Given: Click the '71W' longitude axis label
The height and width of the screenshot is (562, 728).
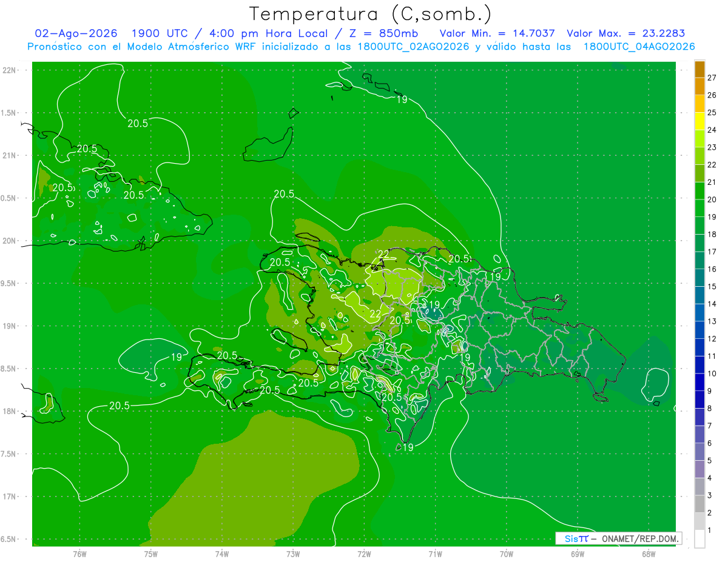Looking at the screenshot, I should pyautogui.click(x=435, y=554).
